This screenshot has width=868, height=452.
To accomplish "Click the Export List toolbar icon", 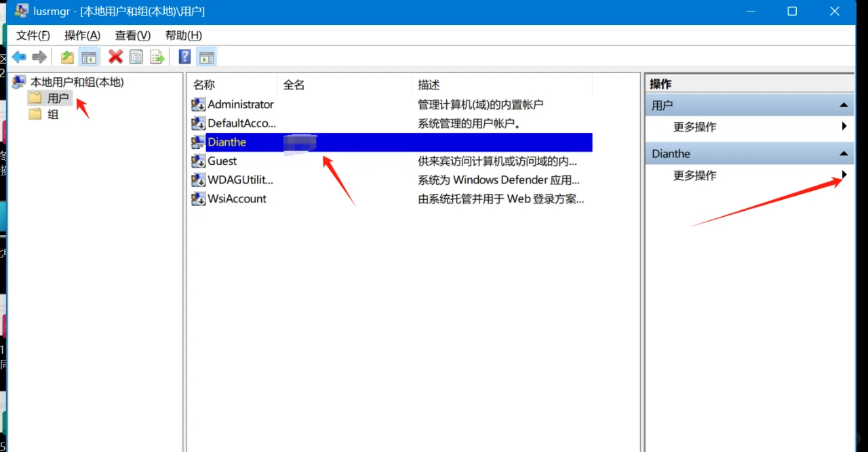I will pos(157,57).
